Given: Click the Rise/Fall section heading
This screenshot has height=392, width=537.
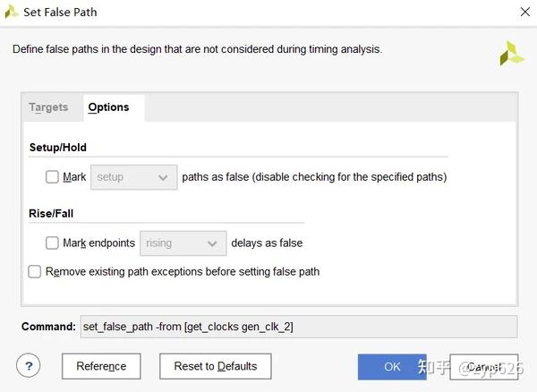Looking at the screenshot, I should click(x=52, y=213).
